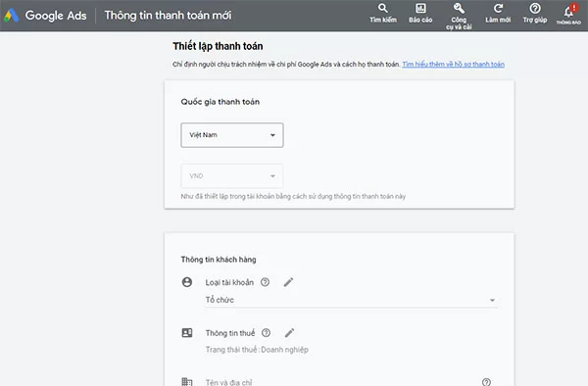Screen dimensions: 588x386
Task: Click help icon next to Loại tài khoản
Action: 265,282
